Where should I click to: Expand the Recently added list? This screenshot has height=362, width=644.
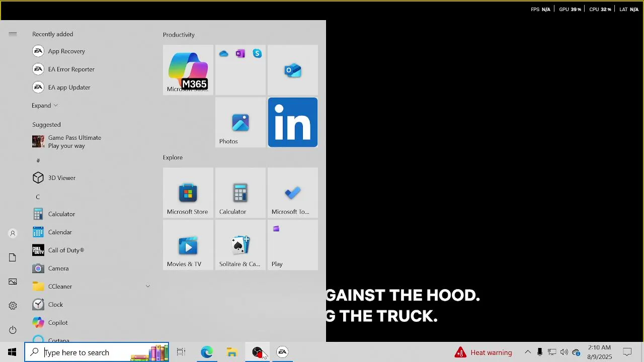(45, 106)
